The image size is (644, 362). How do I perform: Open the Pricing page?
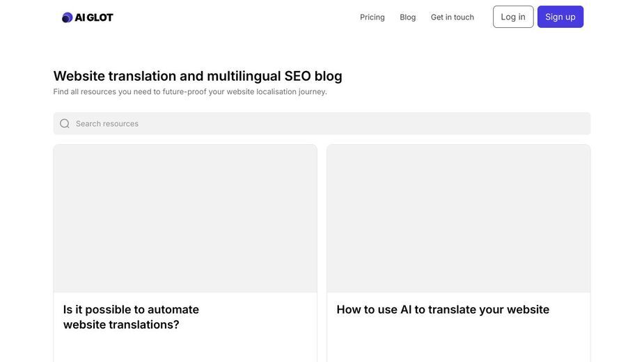click(x=372, y=17)
